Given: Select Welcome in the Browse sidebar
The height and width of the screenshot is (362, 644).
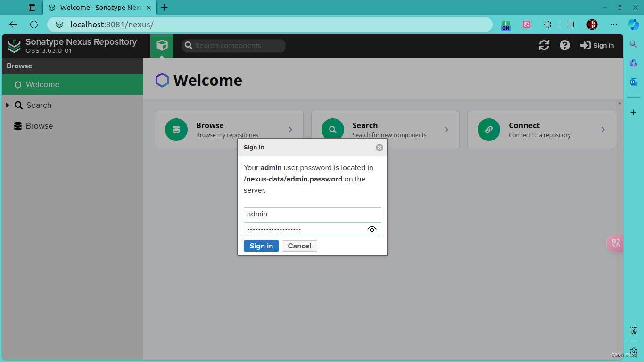Looking at the screenshot, I should 73,84.
